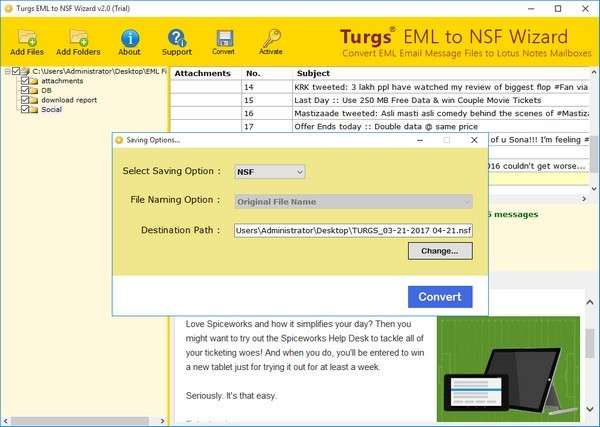The height and width of the screenshot is (427, 600).
Task: Uncheck the attachments folder checkbox
Action: click(25, 81)
